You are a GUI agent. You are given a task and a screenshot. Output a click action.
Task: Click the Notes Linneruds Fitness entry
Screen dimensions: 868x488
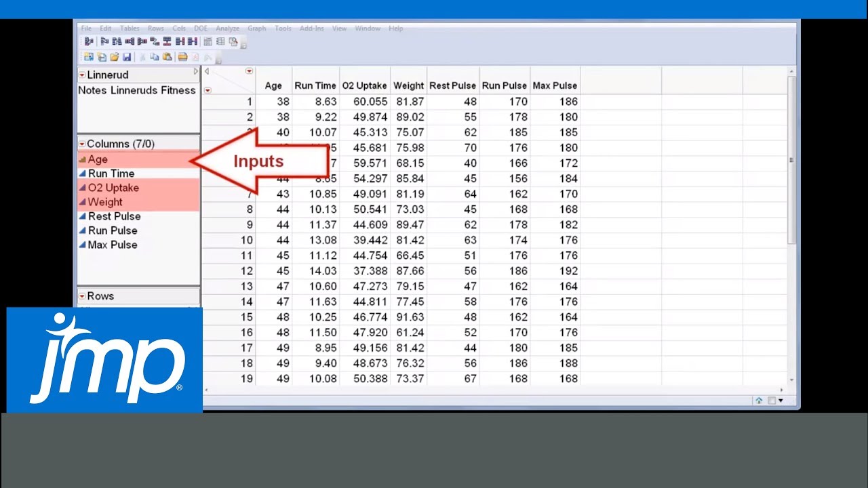(x=137, y=90)
